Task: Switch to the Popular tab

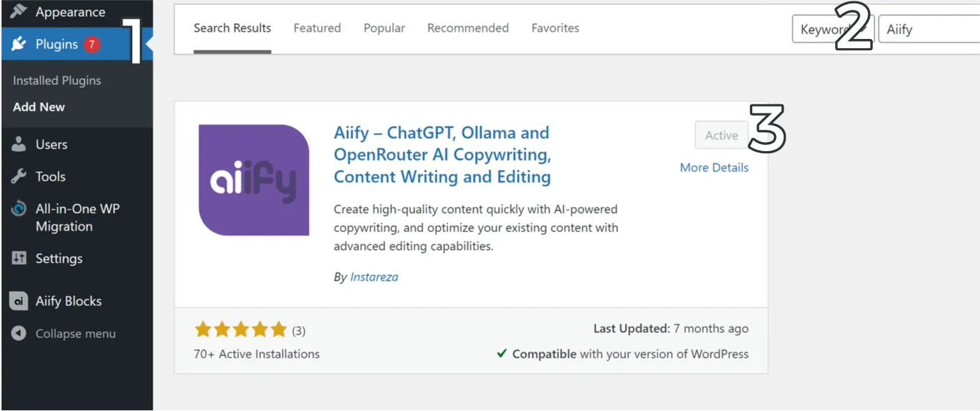Action: click(x=384, y=29)
